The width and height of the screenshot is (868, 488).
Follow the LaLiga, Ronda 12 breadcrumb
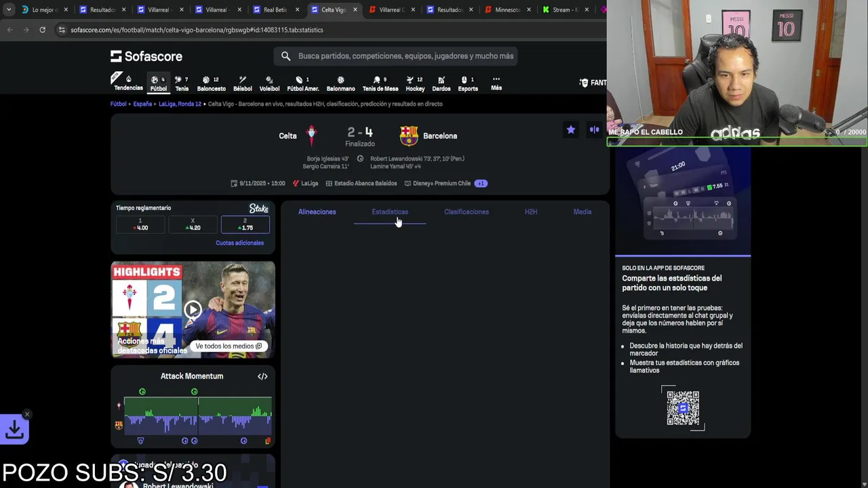tap(180, 104)
